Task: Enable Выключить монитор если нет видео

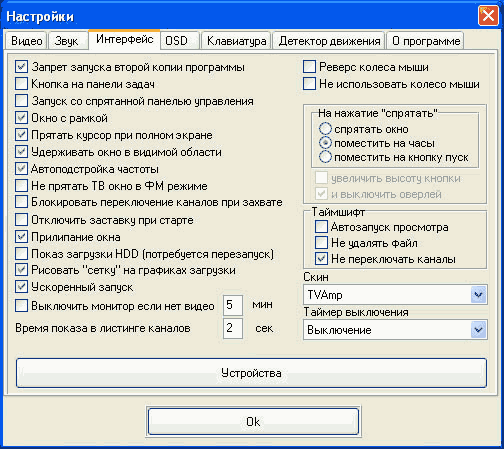Action: coord(21,306)
